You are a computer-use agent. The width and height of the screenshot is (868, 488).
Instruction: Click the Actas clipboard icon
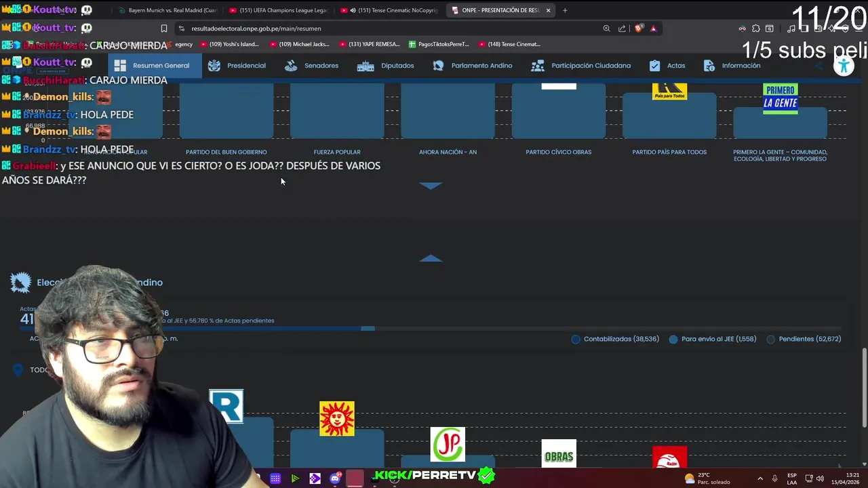coord(654,66)
